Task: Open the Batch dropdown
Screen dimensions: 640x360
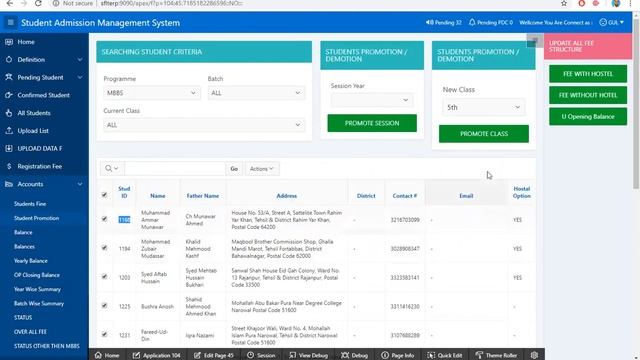Action: pyautogui.click(x=256, y=93)
